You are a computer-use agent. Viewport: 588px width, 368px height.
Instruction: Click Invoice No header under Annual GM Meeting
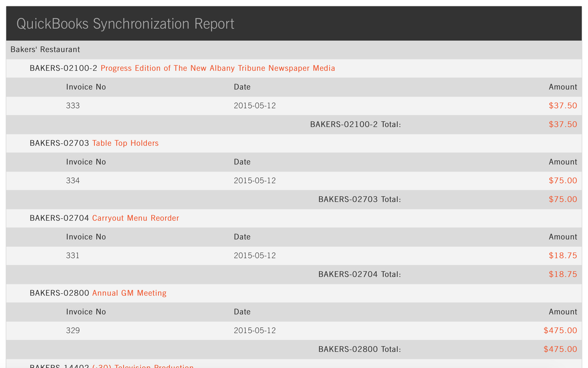point(86,312)
